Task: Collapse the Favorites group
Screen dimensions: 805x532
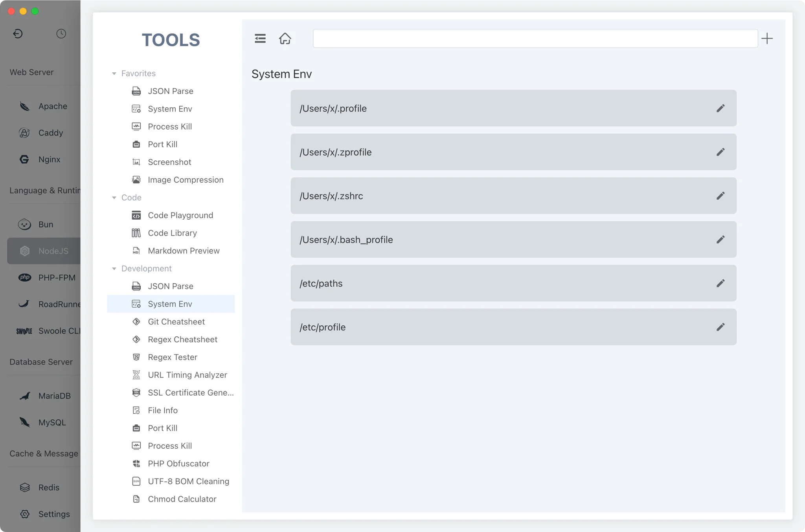Action: tap(114, 73)
